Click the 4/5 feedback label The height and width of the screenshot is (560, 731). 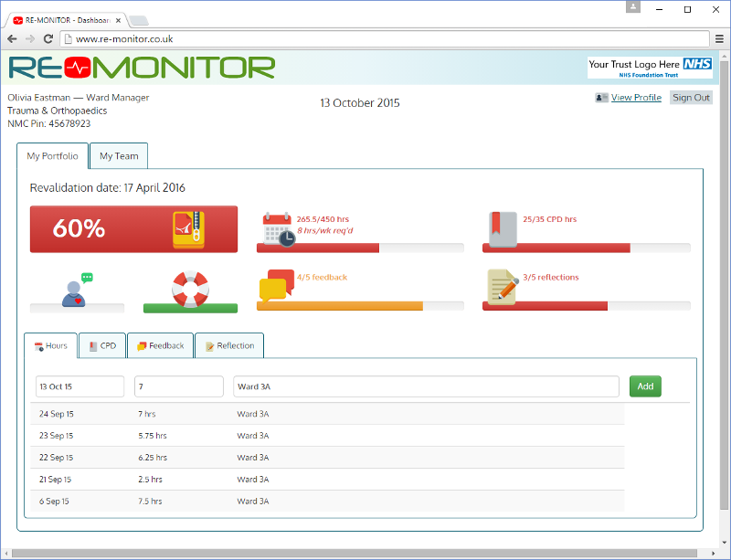(x=323, y=278)
